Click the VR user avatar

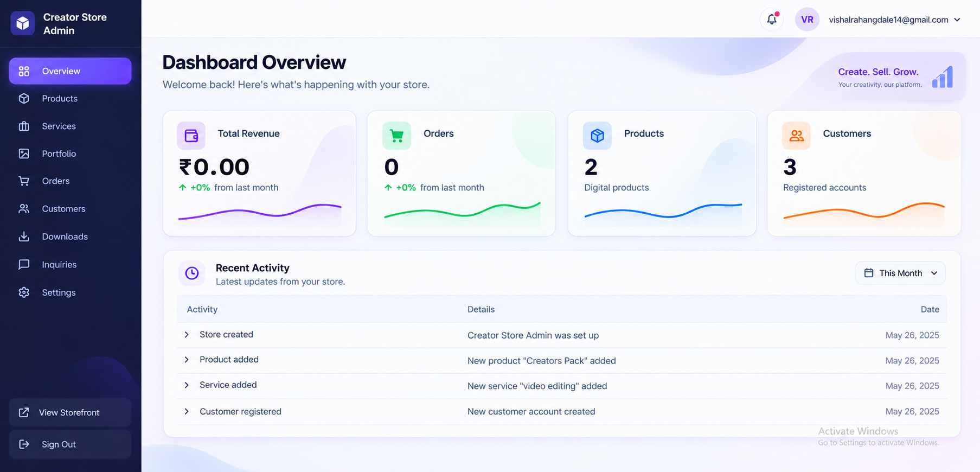(807, 20)
